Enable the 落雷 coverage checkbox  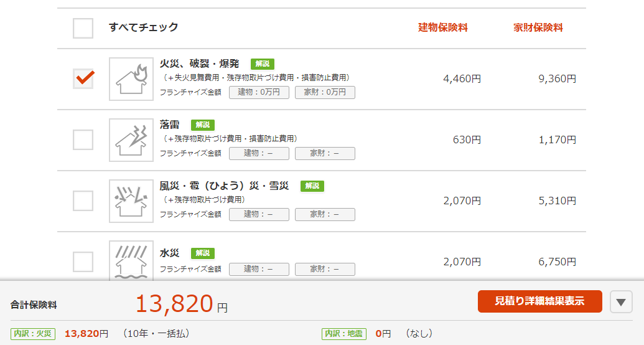83,139
